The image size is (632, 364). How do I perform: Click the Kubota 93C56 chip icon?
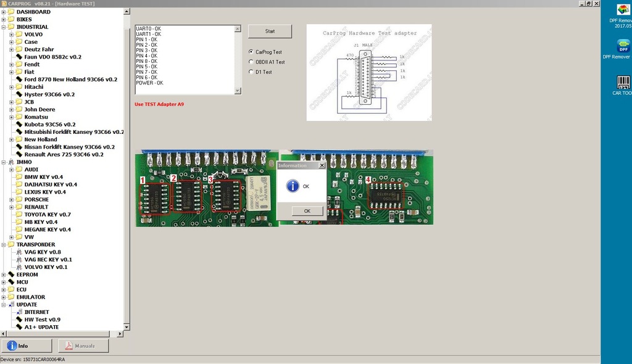click(19, 125)
